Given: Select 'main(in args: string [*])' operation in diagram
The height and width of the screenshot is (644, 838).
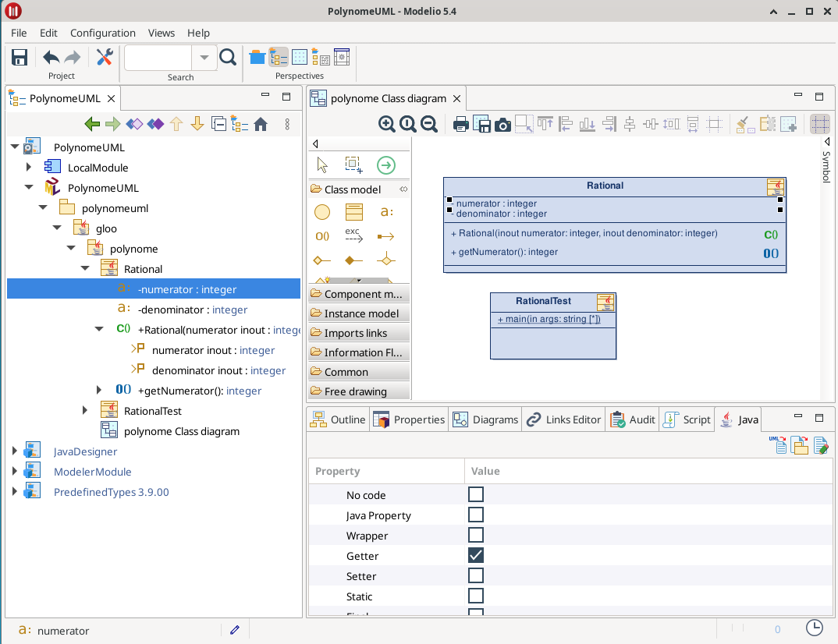Looking at the screenshot, I should coord(549,319).
